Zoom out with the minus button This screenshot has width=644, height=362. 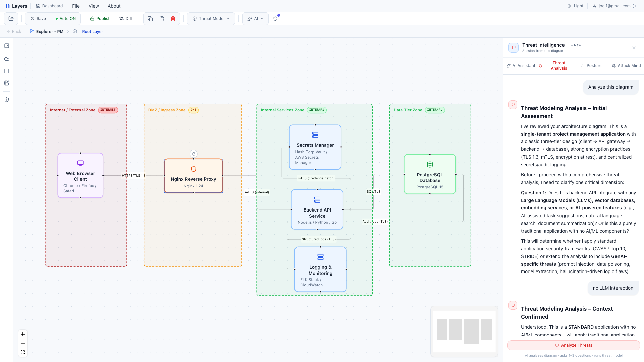tap(23, 343)
